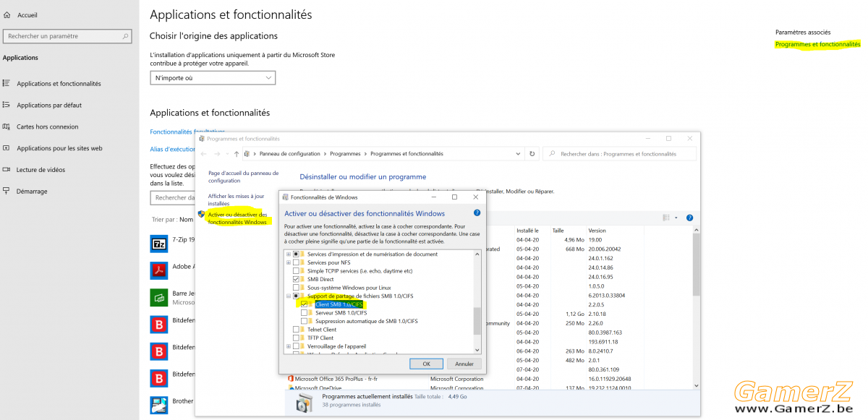
Task: Expand the Services pour NFS tree node
Action: pyautogui.click(x=289, y=262)
